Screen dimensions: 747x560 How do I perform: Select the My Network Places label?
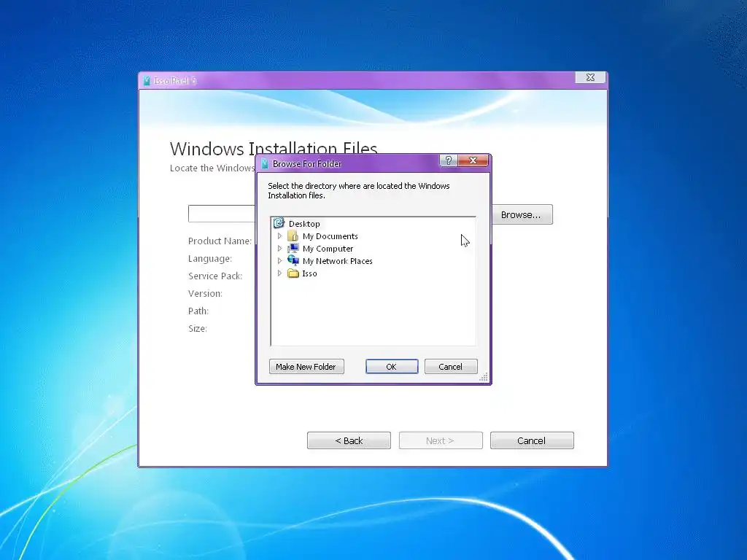click(337, 261)
